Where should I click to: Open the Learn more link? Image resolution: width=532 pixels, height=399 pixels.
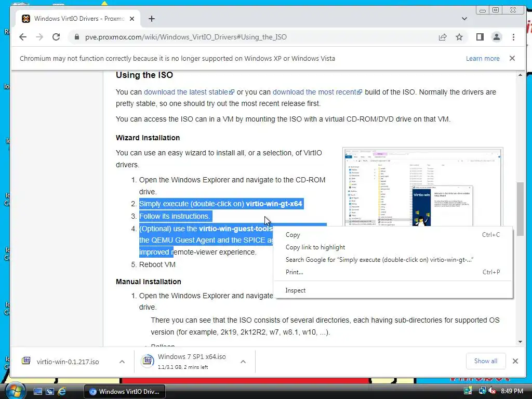483,58
